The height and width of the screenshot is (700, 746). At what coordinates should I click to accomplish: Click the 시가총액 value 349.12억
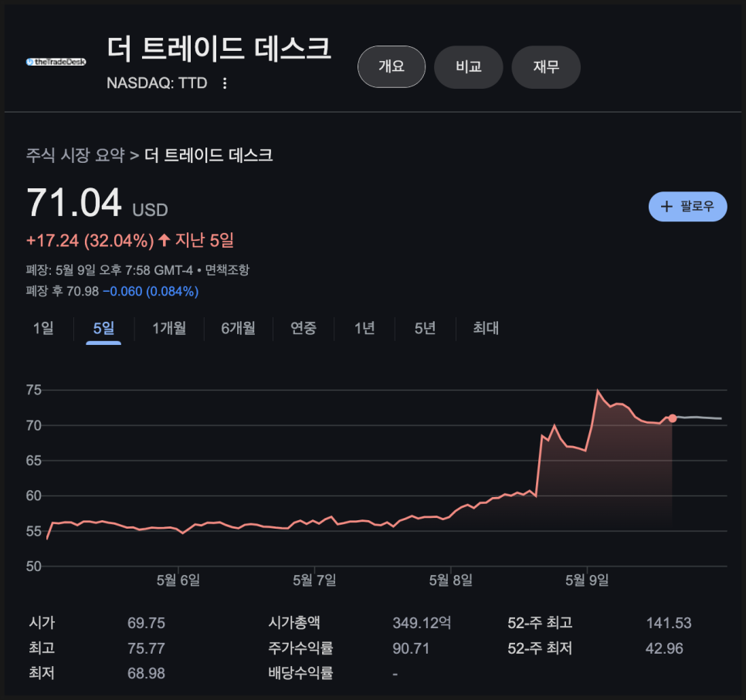click(422, 623)
